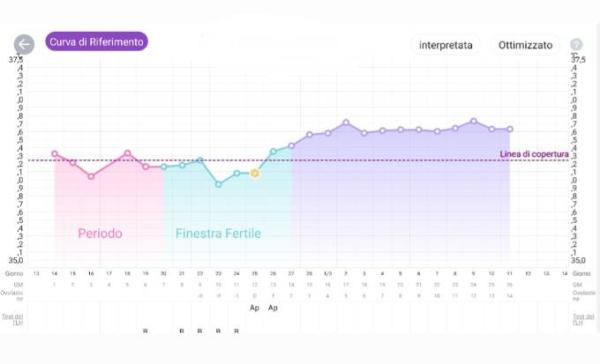The image size is (600, 364).
Task: Select the Periodo phase label
Action: (100, 233)
